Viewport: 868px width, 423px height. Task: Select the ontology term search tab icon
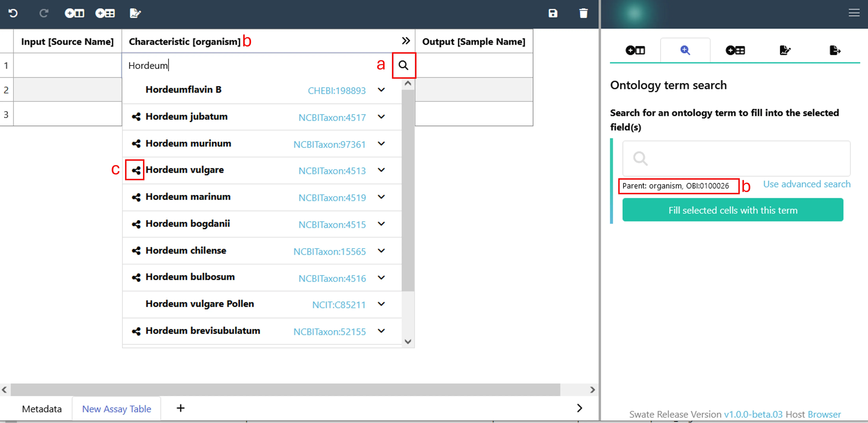pyautogui.click(x=685, y=50)
